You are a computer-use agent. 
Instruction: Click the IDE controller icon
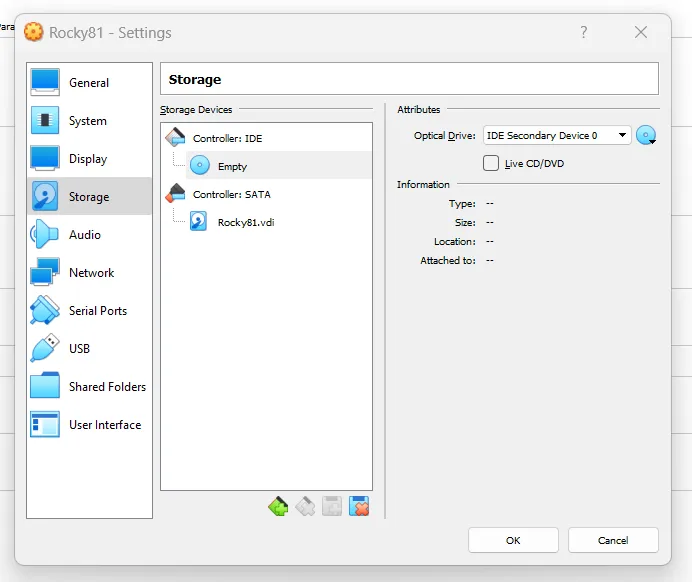click(175, 138)
